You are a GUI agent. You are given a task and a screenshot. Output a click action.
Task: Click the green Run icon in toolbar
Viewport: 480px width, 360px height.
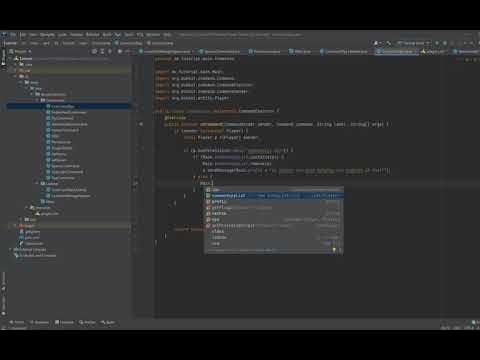coord(437,43)
